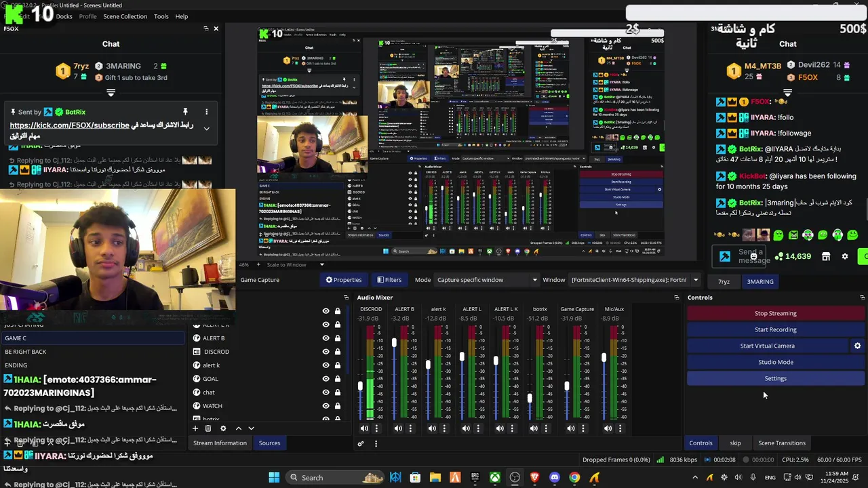The width and height of the screenshot is (868, 488).
Task: Move selected source up
Action: pos(238,428)
